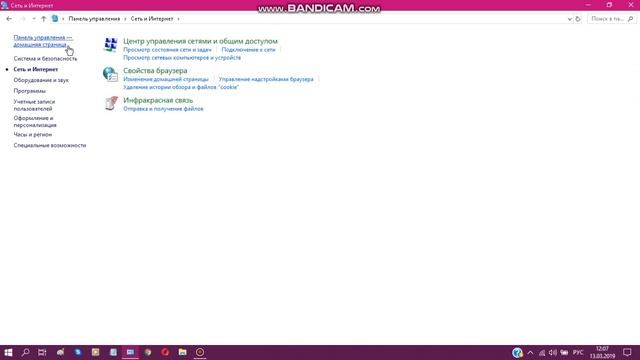The height and width of the screenshot is (360, 640).
Task: Open Программы category
Action: pos(30,91)
